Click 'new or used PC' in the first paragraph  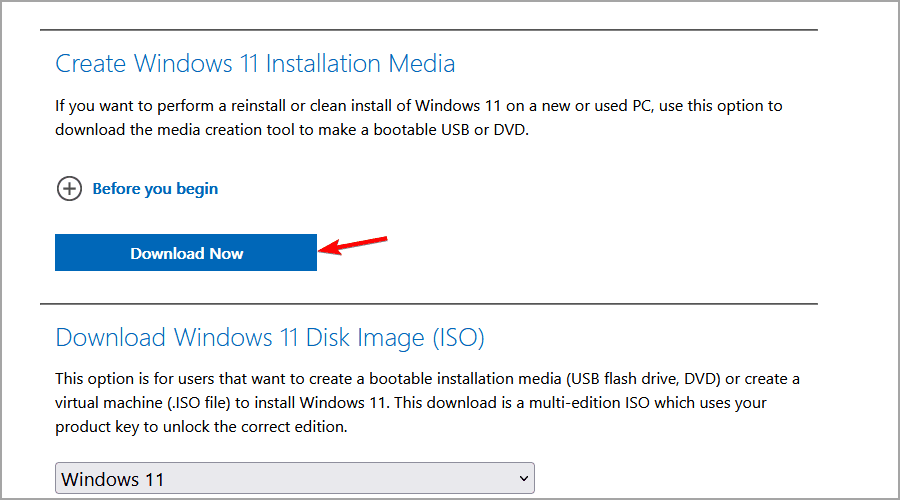(573, 104)
